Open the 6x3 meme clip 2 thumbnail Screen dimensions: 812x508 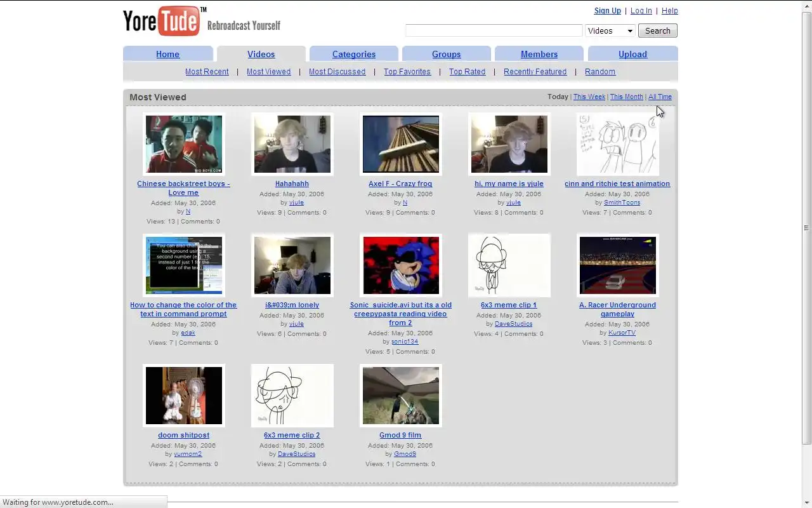(292, 396)
